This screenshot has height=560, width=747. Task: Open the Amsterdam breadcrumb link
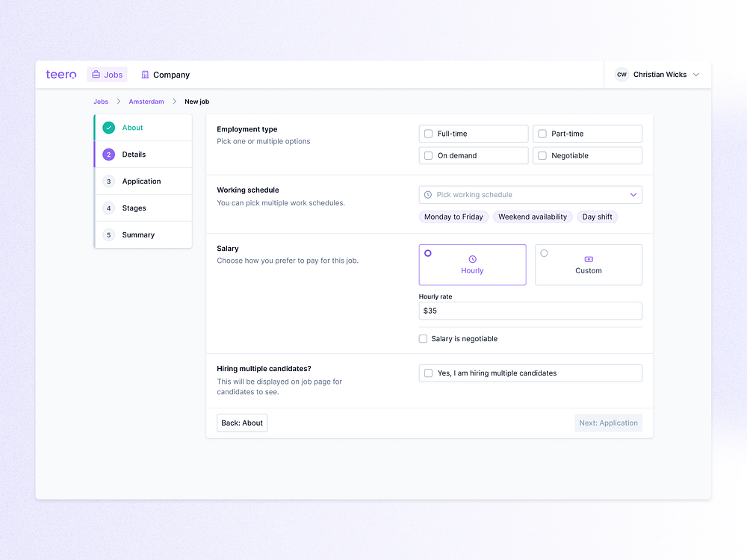146,102
